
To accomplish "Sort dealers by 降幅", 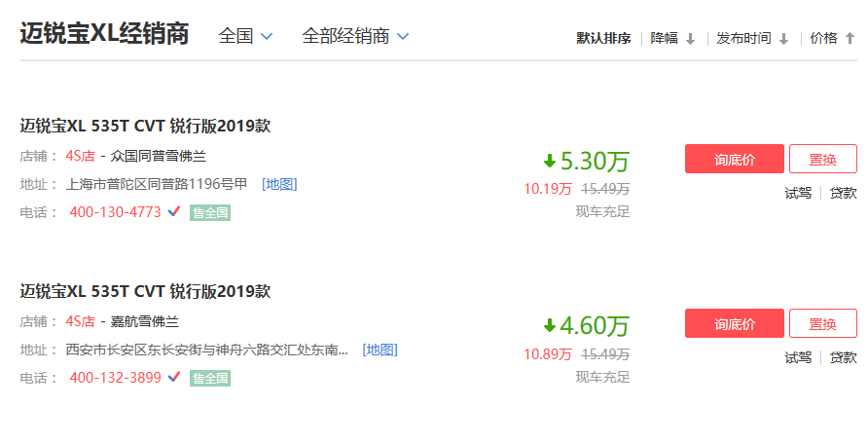I will click(665, 39).
